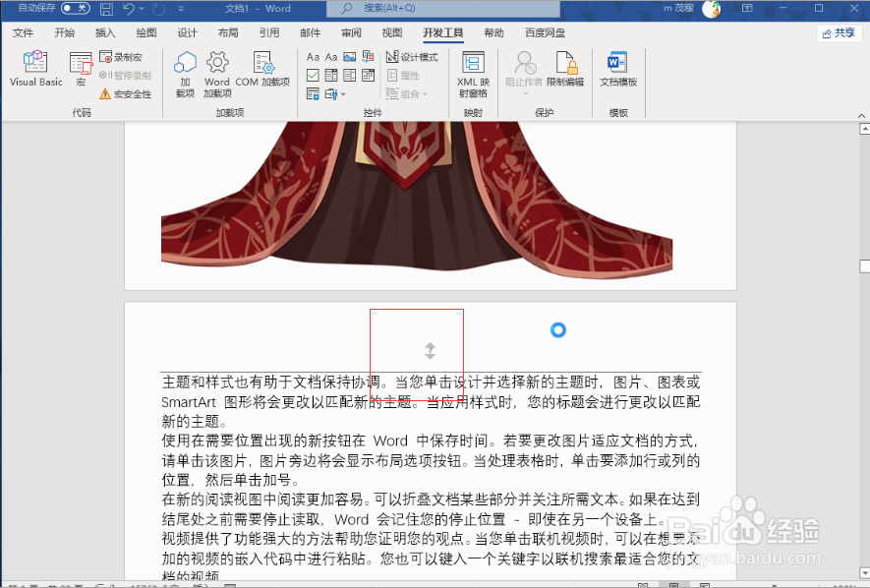The height and width of the screenshot is (588, 870).
Task: Open the 宏 (Macros) dialog
Action: click(81, 69)
